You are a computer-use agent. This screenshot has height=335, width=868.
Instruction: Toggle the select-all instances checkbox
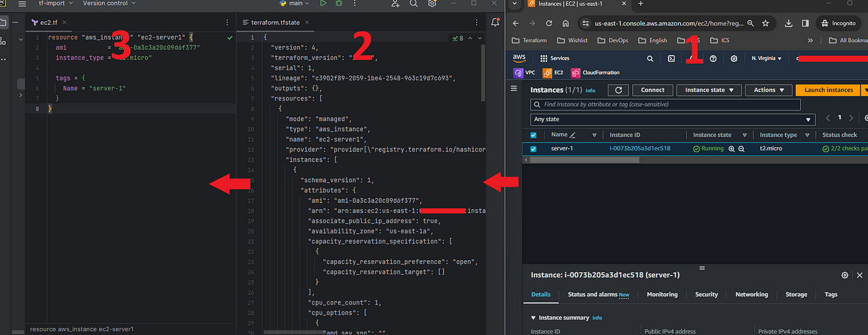[x=534, y=135]
